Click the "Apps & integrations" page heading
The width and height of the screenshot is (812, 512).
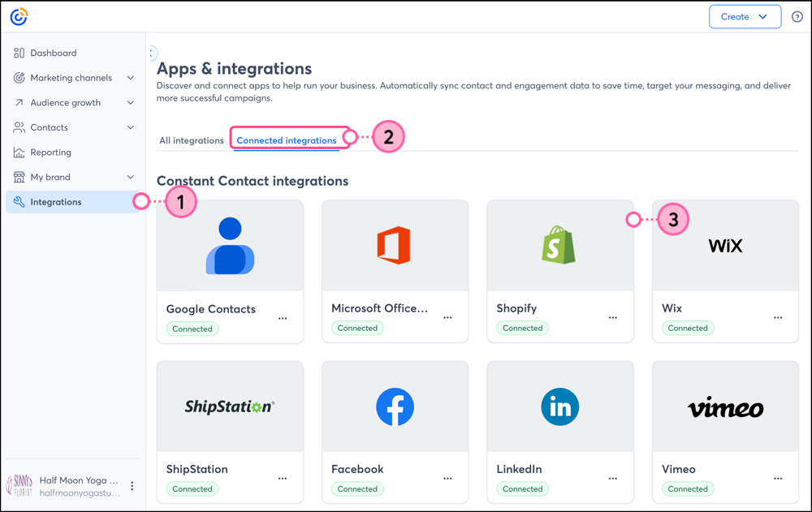[x=234, y=68]
